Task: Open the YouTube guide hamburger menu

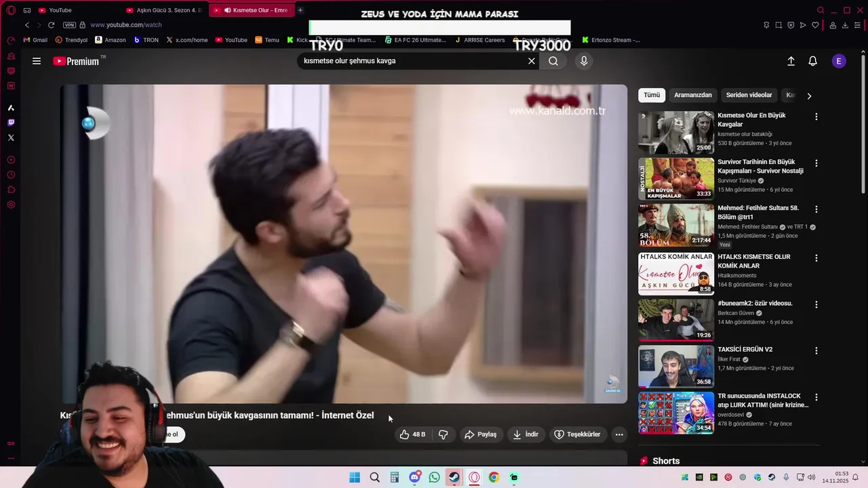Action: (37, 61)
